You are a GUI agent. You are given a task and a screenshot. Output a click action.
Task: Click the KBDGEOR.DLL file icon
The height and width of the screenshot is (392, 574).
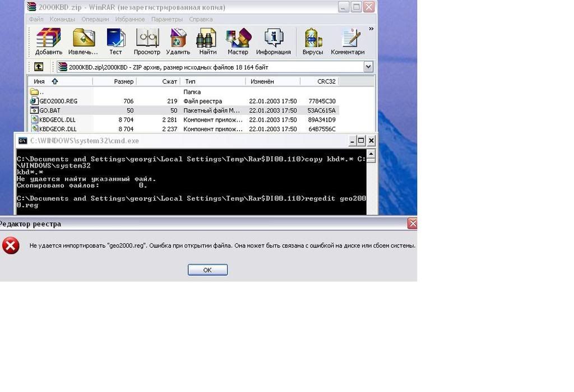pos(34,128)
